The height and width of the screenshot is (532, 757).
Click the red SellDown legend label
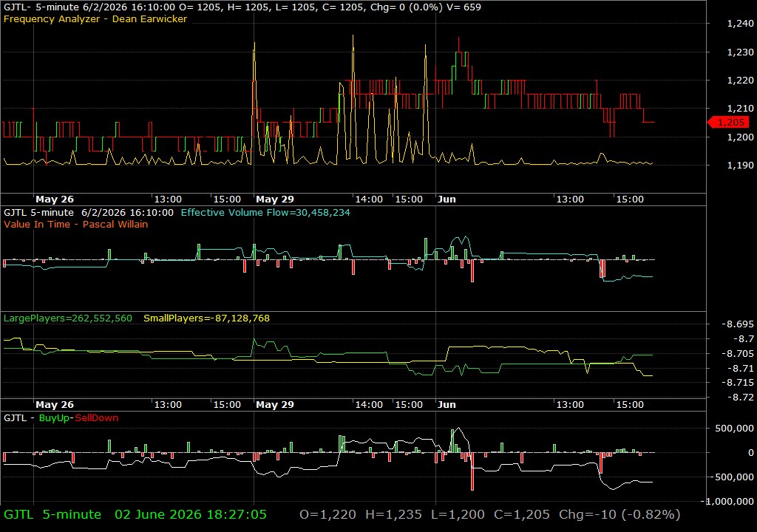click(x=97, y=418)
